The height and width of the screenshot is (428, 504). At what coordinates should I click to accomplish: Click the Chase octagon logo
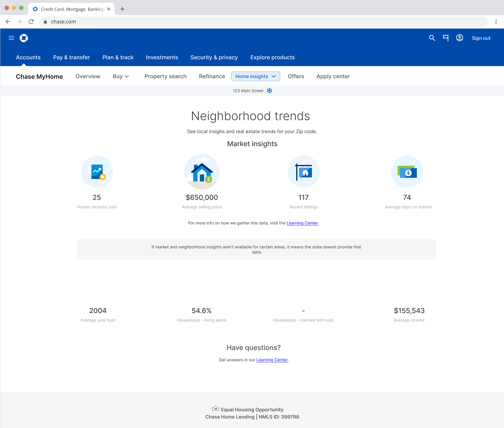click(24, 38)
